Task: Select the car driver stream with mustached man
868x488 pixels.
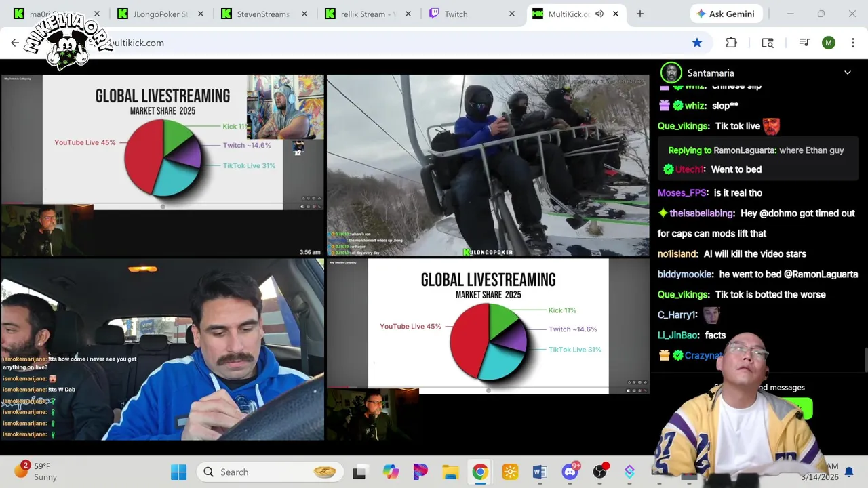Action: [x=163, y=350]
